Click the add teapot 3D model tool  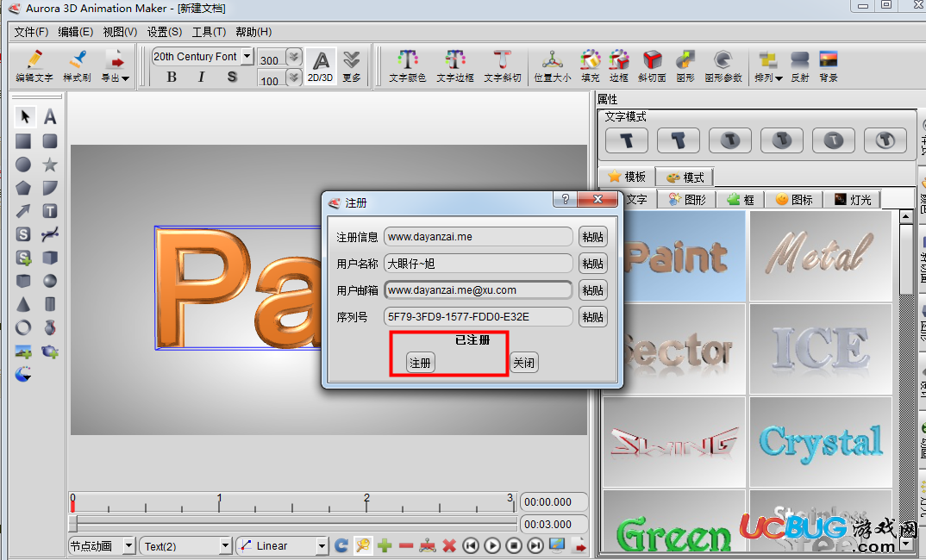pos(50,352)
